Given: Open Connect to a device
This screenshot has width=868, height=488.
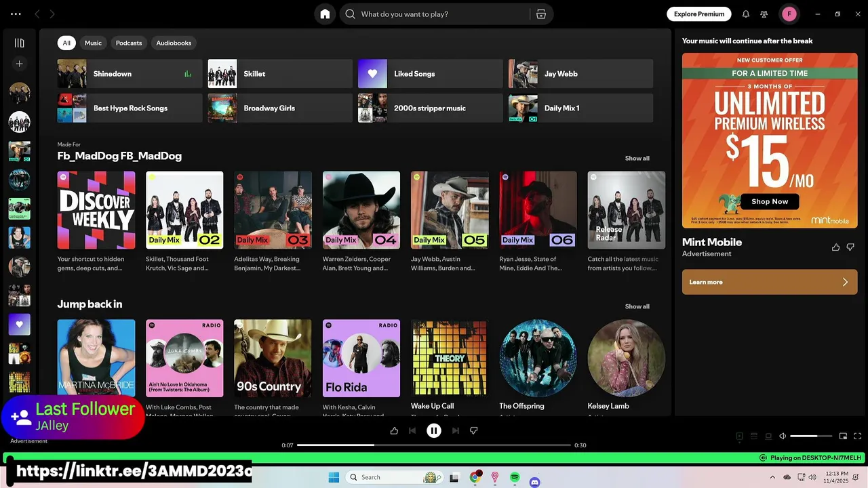Looking at the screenshot, I should tap(768, 436).
